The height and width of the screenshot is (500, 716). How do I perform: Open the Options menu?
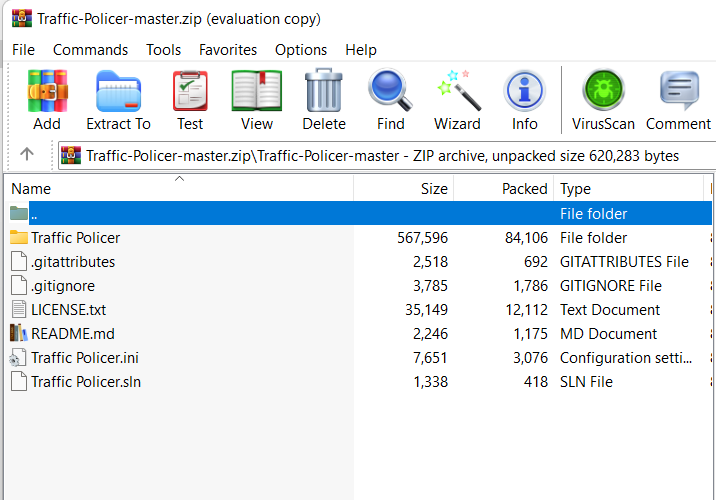pos(301,49)
